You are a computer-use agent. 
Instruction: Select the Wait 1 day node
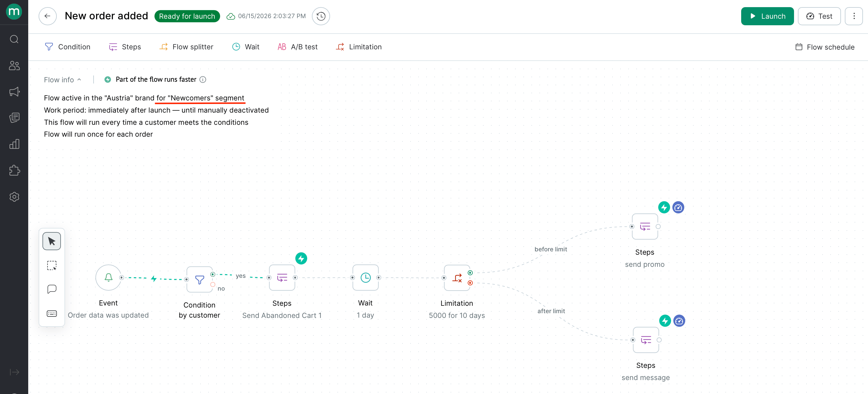(x=365, y=278)
